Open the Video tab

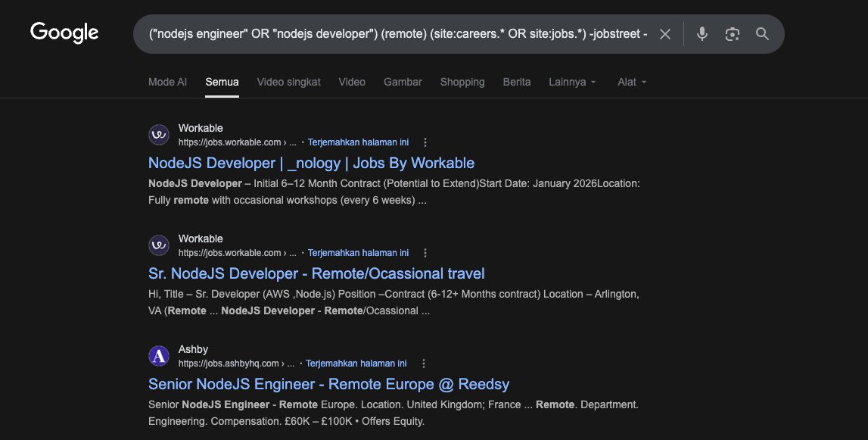tap(352, 82)
